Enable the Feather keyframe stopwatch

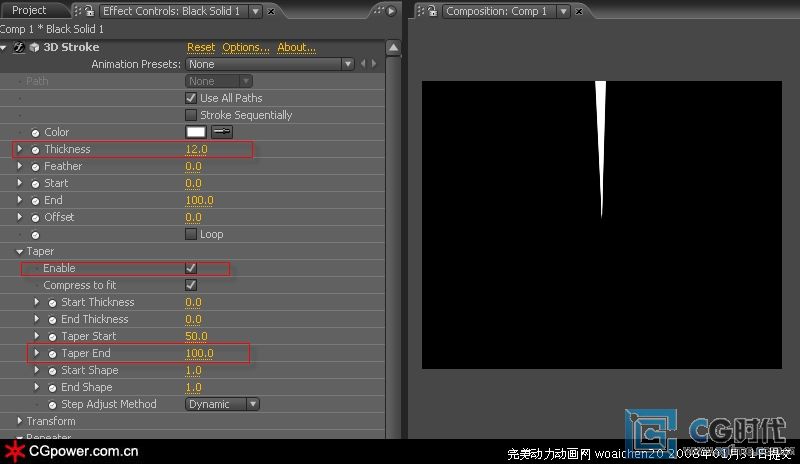[35, 167]
